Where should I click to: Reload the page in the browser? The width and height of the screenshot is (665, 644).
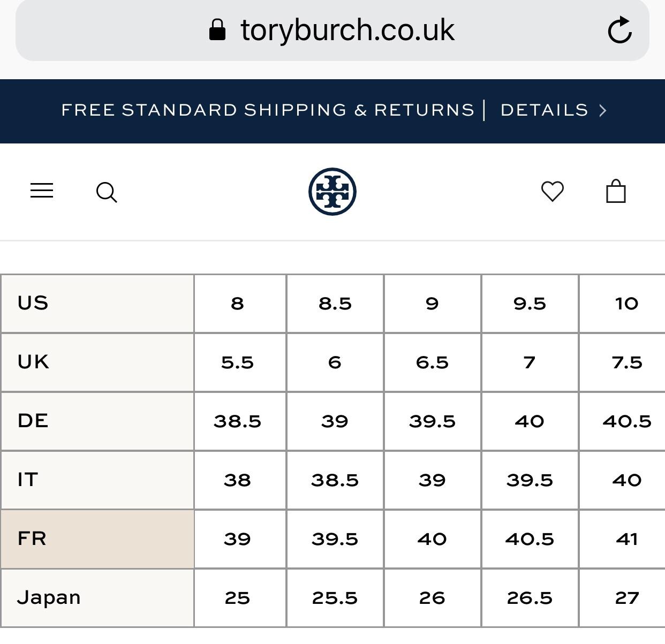[x=620, y=30]
